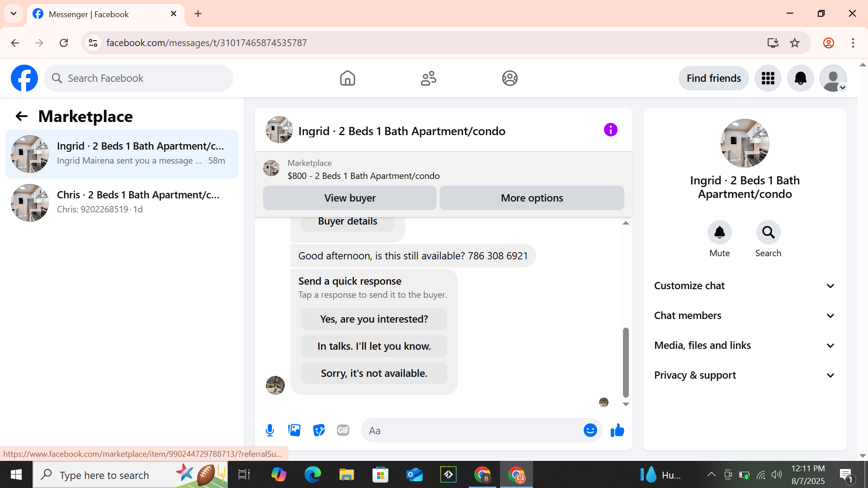This screenshot has width=868, height=488.
Task: Toggle the purple conversation info icon
Action: (x=610, y=130)
